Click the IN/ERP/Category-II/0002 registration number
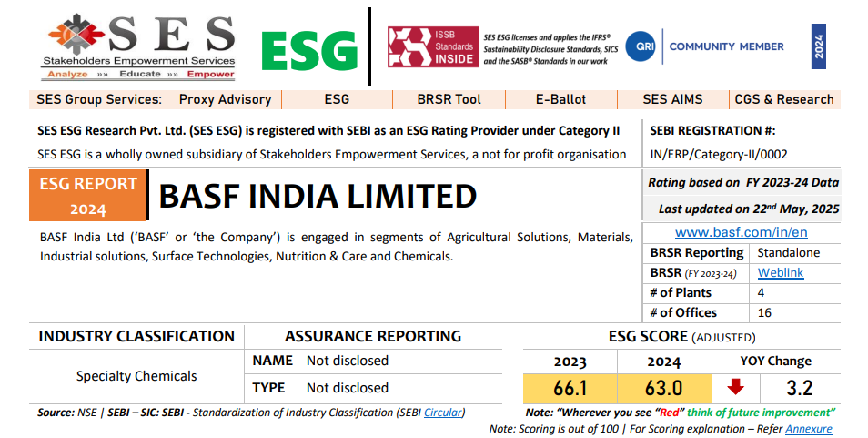Screen dimensions: 868x438 point(719,154)
